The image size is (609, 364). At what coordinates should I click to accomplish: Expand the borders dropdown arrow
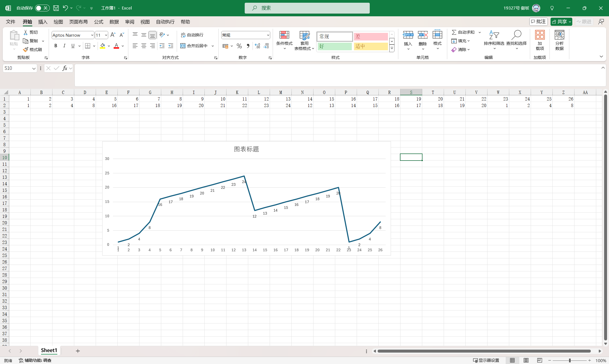pyautogui.click(x=94, y=46)
